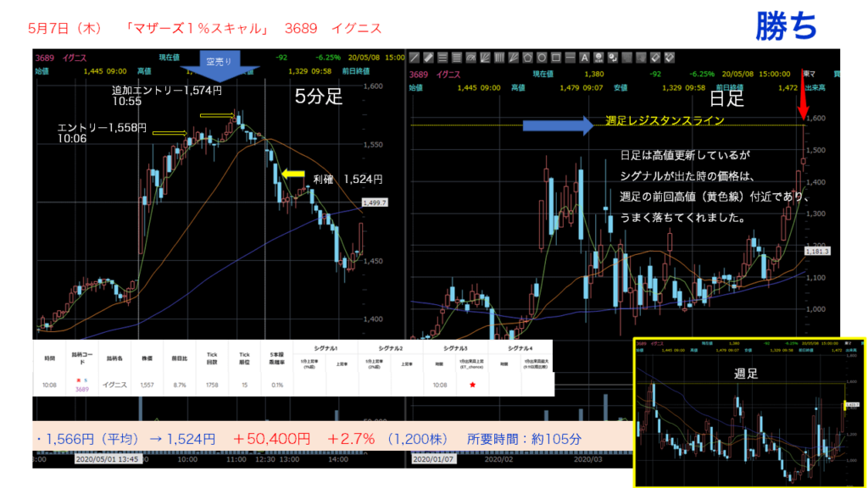Click the 時間 column header in the table

tap(50, 358)
